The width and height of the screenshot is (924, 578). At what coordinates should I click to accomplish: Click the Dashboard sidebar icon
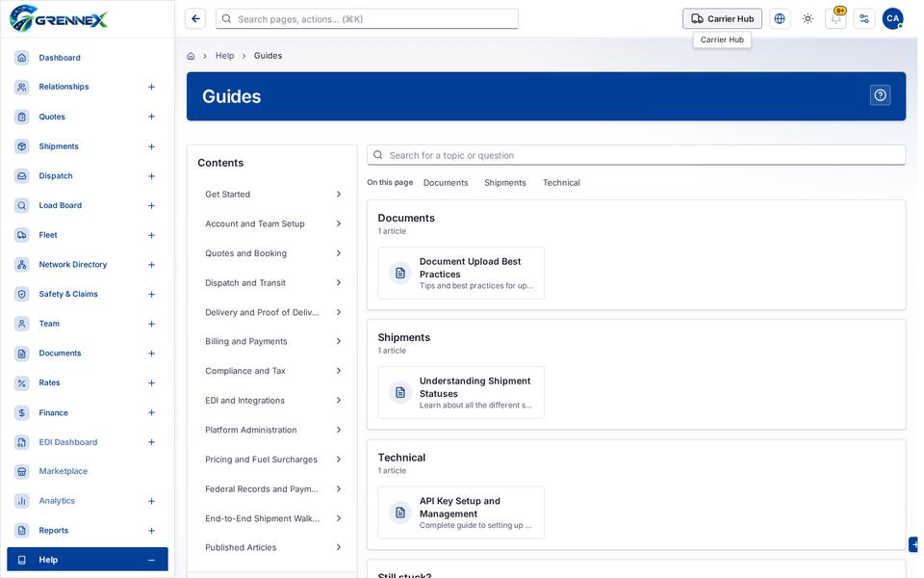[22, 58]
